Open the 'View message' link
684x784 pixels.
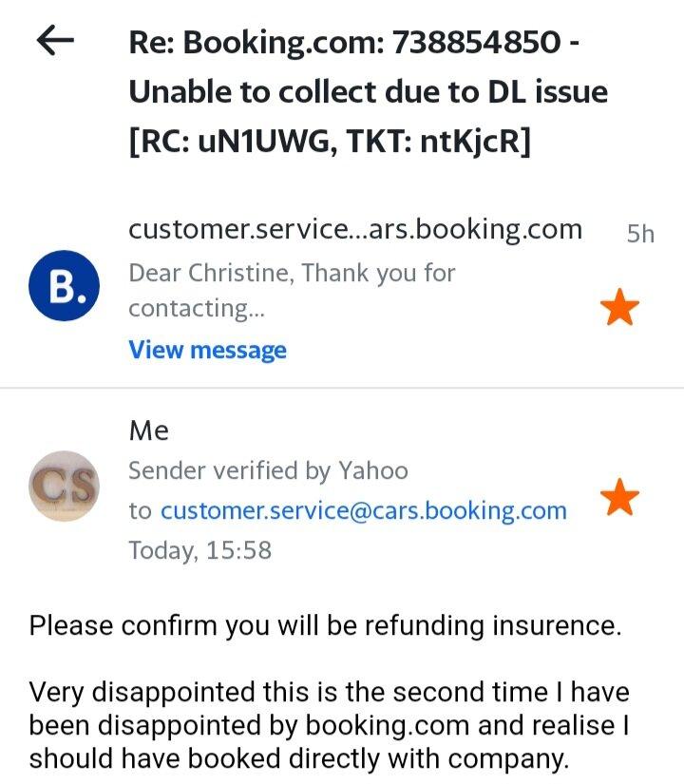point(207,350)
